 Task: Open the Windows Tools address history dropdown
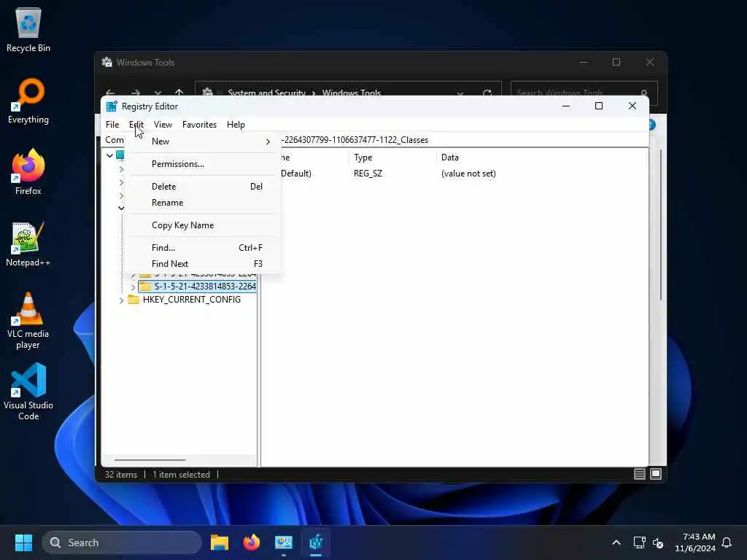(460, 93)
